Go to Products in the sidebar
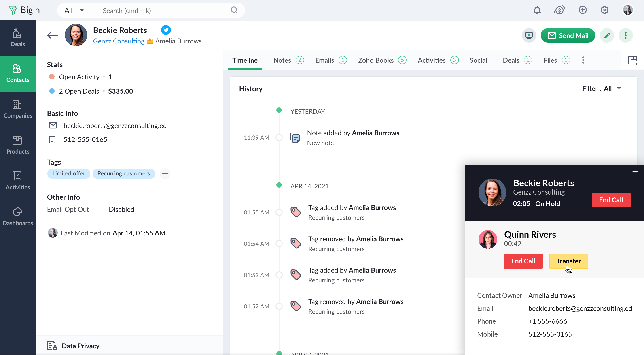Screen dimensions: 644x355 [x=18, y=145]
